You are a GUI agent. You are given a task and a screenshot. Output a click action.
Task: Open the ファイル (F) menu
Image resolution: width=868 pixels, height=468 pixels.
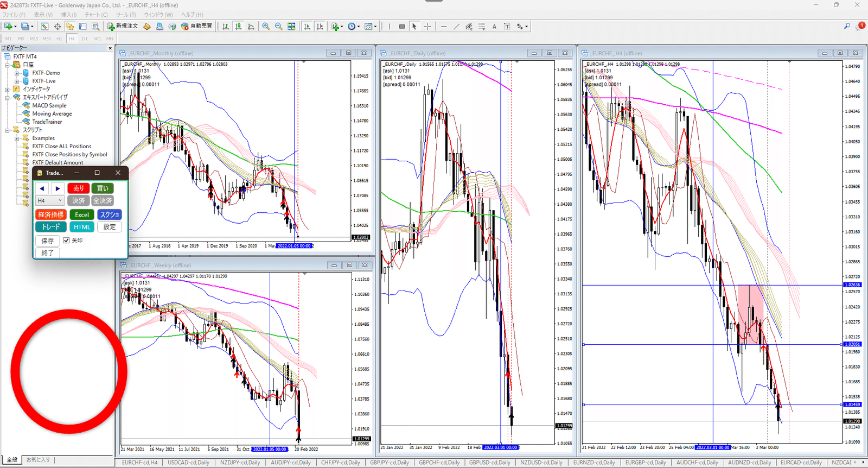tap(14, 15)
